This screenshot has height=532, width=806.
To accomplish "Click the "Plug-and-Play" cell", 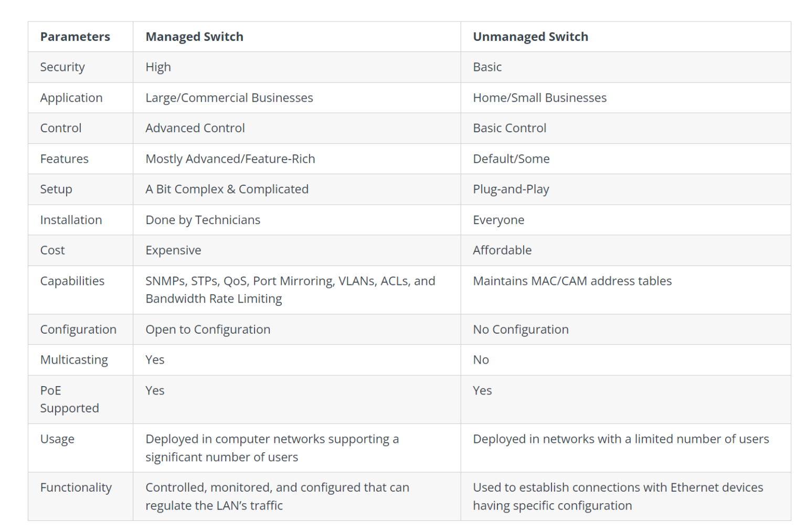I will [x=511, y=189].
